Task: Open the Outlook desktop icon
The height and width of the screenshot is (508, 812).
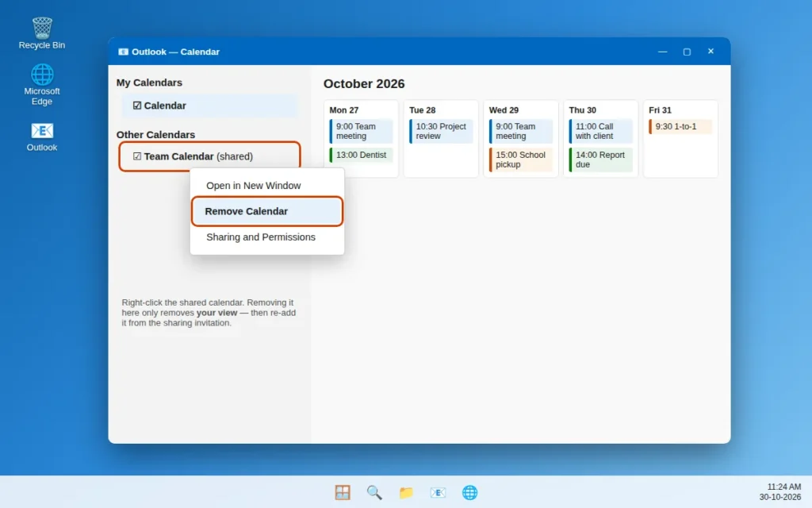Action: pos(42,137)
